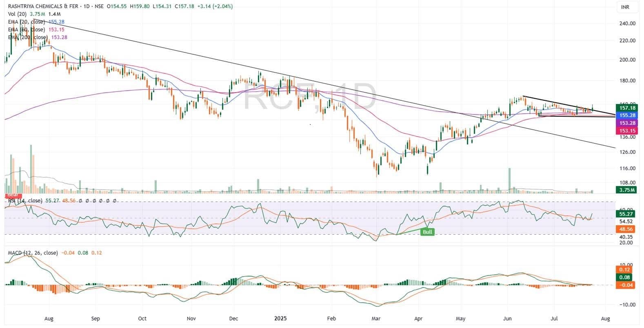Viewport: 644px width, 328px height.
Task: Click the orange 48.56 RSI value tag
Action: (626, 229)
